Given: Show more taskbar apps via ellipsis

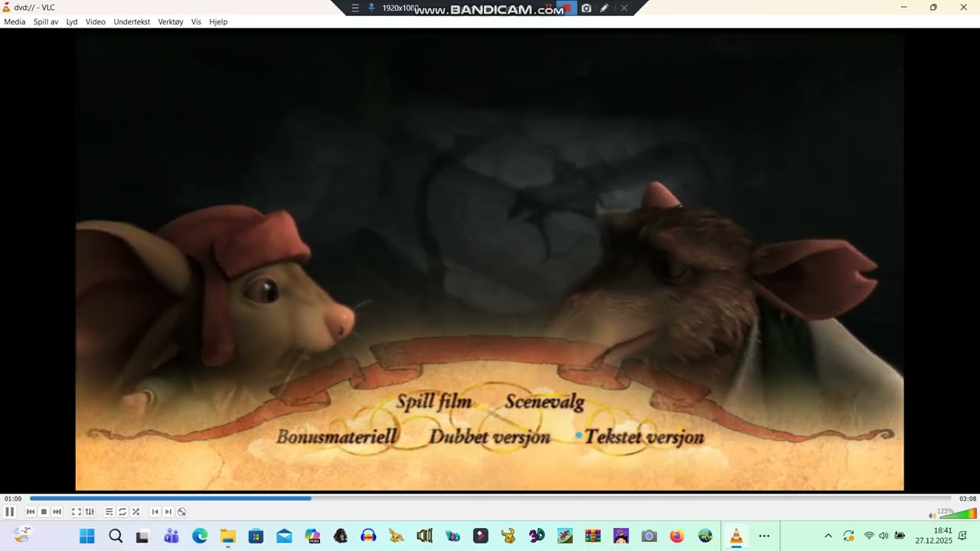Looking at the screenshot, I should [764, 536].
